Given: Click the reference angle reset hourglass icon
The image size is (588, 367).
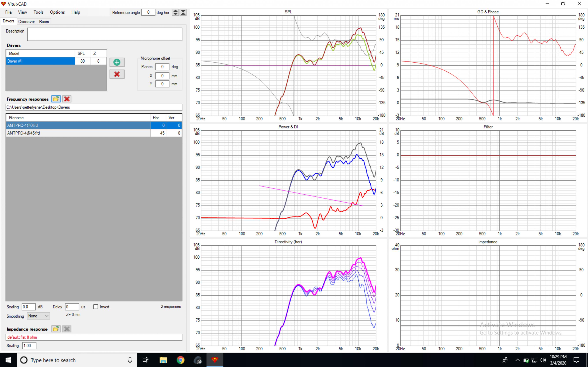Looking at the screenshot, I should pos(183,12).
